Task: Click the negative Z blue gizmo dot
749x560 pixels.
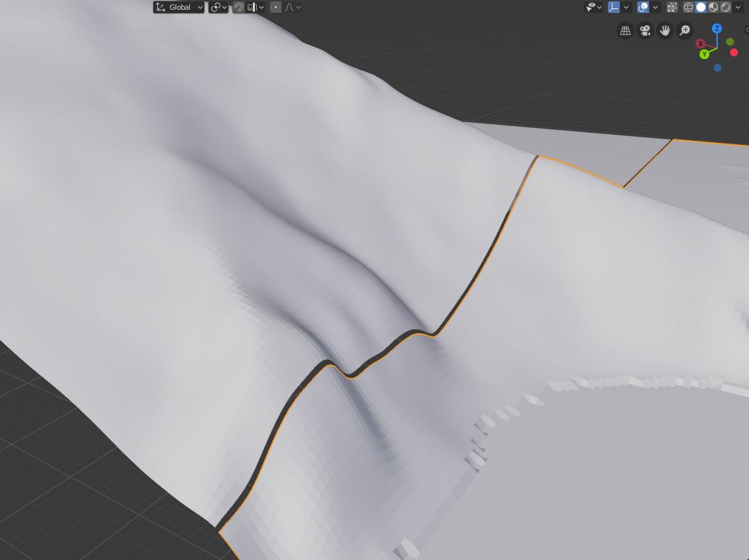Action: pos(718,68)
